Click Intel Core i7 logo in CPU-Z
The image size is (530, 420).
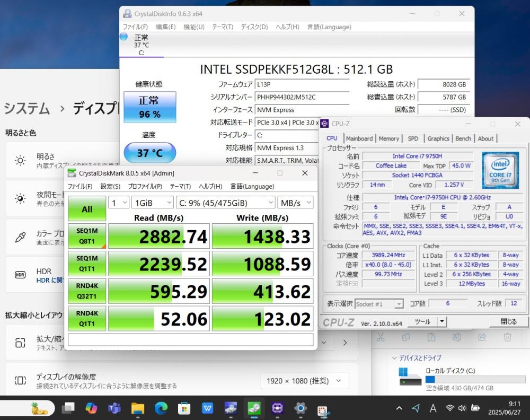pos(500,170)
